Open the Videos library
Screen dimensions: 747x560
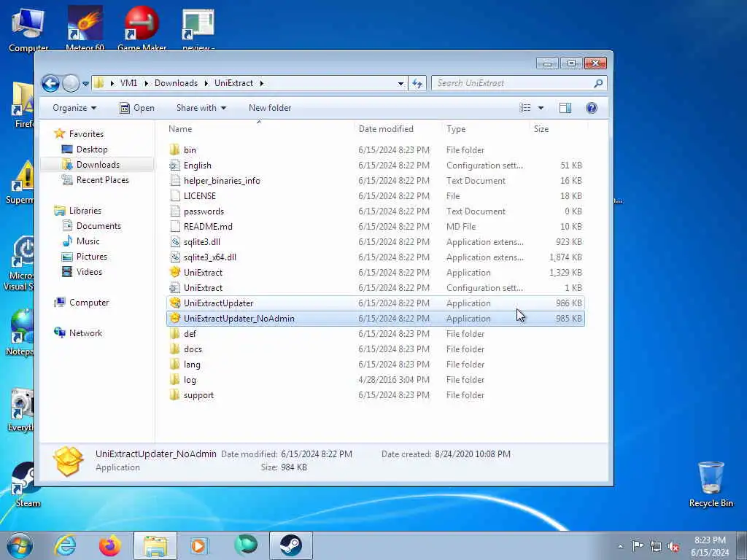89,272
